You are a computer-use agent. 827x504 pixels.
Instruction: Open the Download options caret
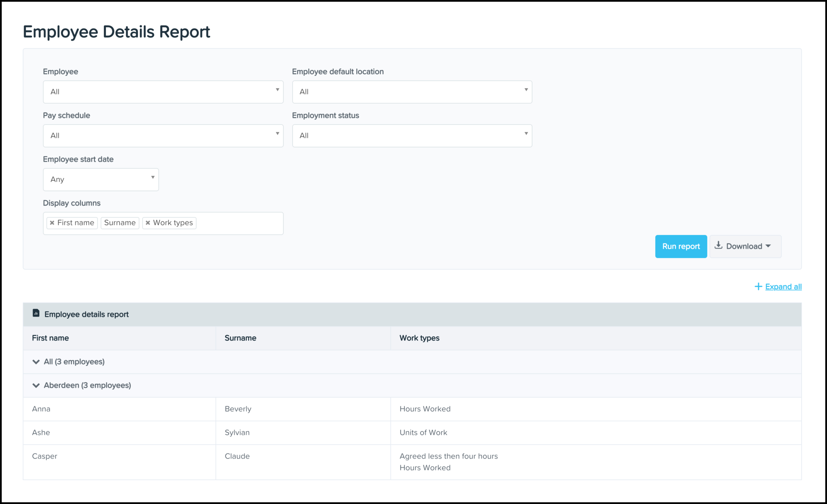click(x=768, y=246)
